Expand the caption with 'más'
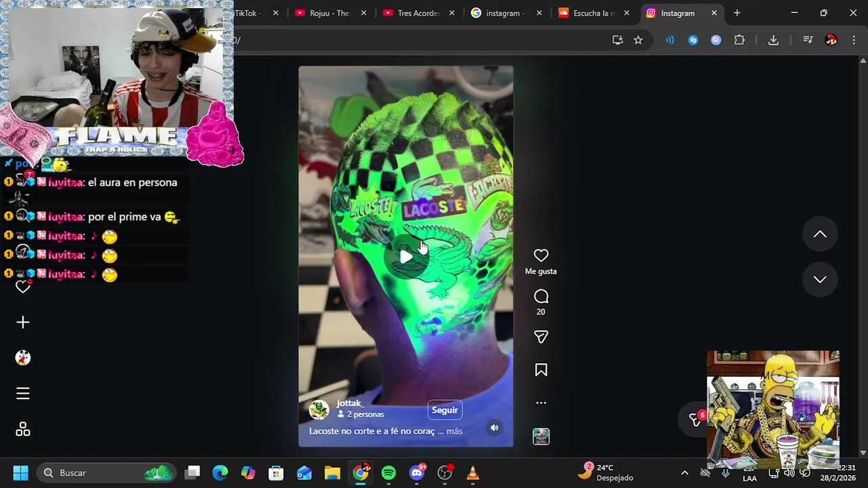 (454, 431)
